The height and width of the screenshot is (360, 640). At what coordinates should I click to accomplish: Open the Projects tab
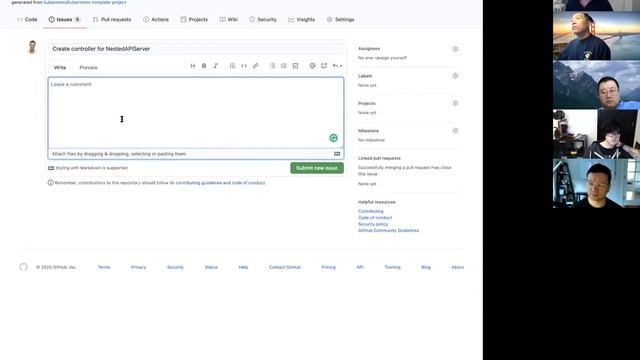[x=194, y=20]
